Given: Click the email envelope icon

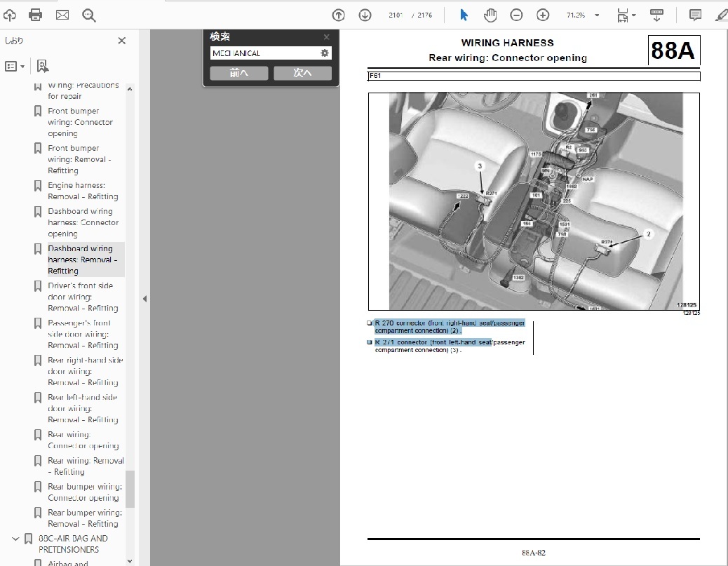Looking at the screenshot, I should (62, 15).
